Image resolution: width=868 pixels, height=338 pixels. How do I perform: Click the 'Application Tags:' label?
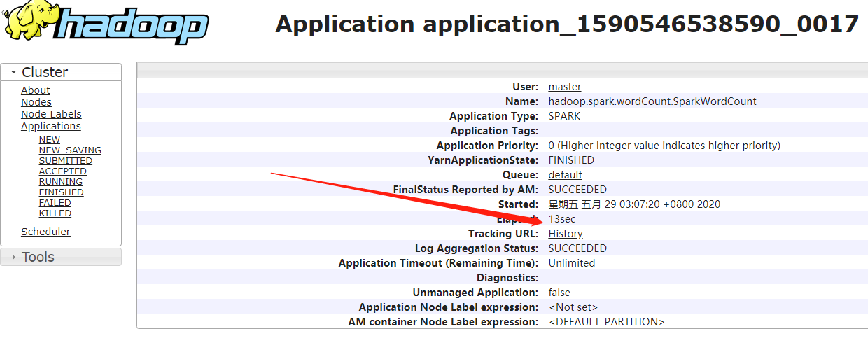(494, 131)
